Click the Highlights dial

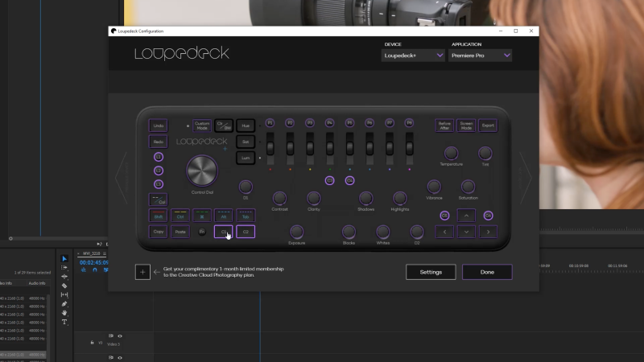tap(399, 198)
